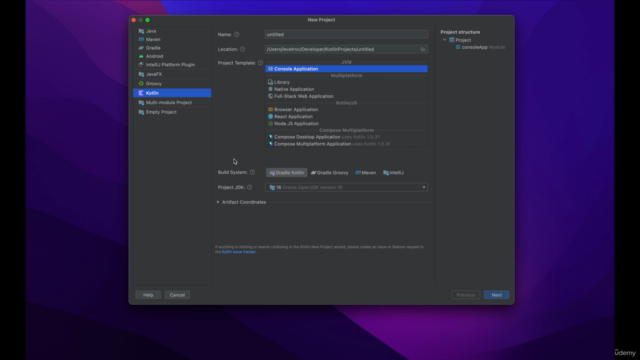The image size is (640, 360).
Task: Click the Next button
Action: (496, 295)
